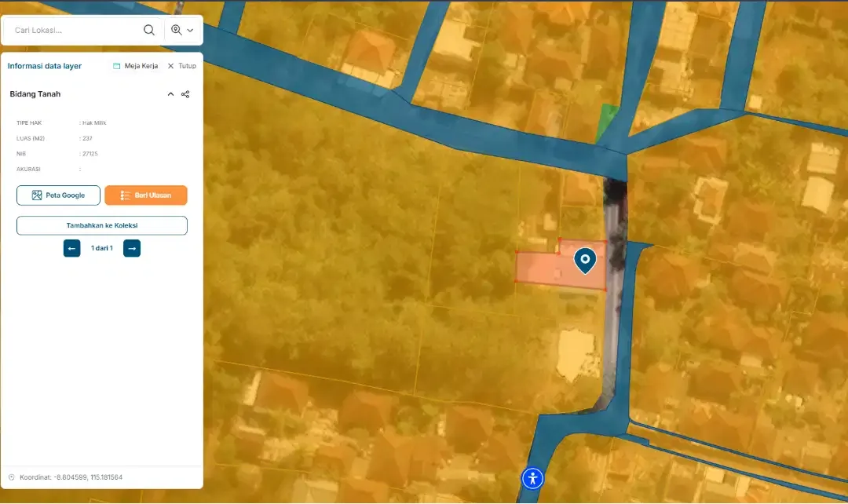Image resolution: width=848 pixels, height=504 pixels.
Task: Go to previous result with left arrow
Action: click(72, 248)
